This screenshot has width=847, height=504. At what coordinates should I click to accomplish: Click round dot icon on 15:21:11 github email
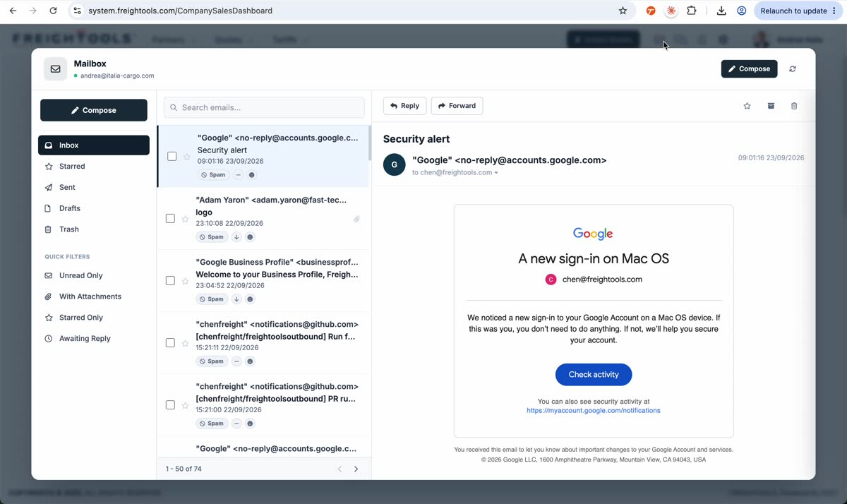250,361
